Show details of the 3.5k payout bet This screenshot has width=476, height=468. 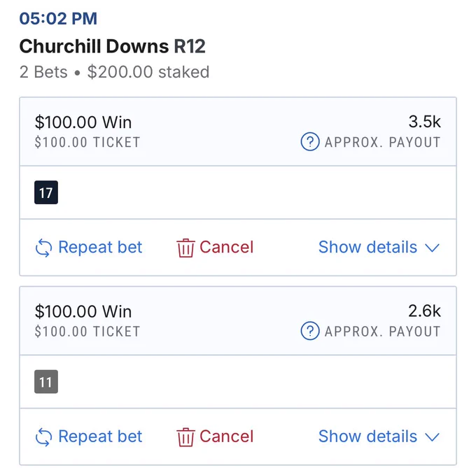click(x=379, y=247)
